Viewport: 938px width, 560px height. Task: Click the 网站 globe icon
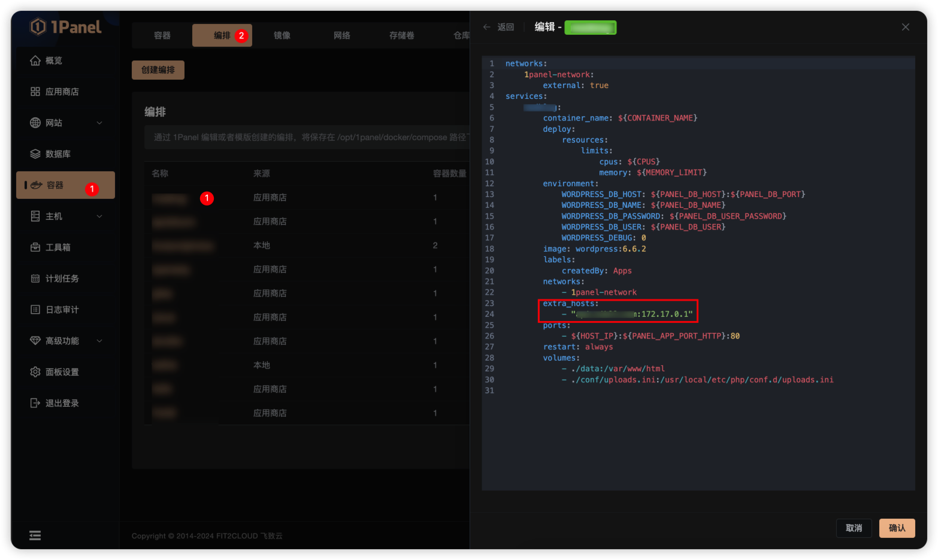(x=35, y=123)
